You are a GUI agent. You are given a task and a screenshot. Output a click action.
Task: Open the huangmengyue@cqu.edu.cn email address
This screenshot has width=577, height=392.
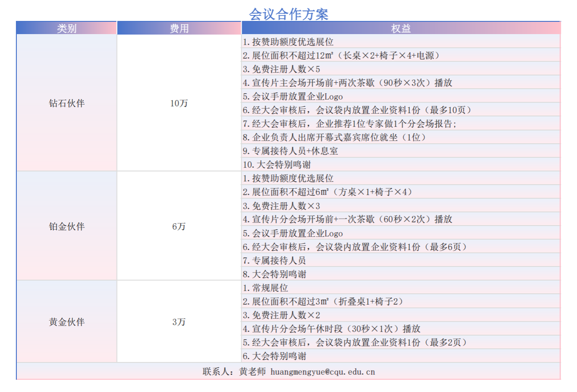(x=323, y=372)
